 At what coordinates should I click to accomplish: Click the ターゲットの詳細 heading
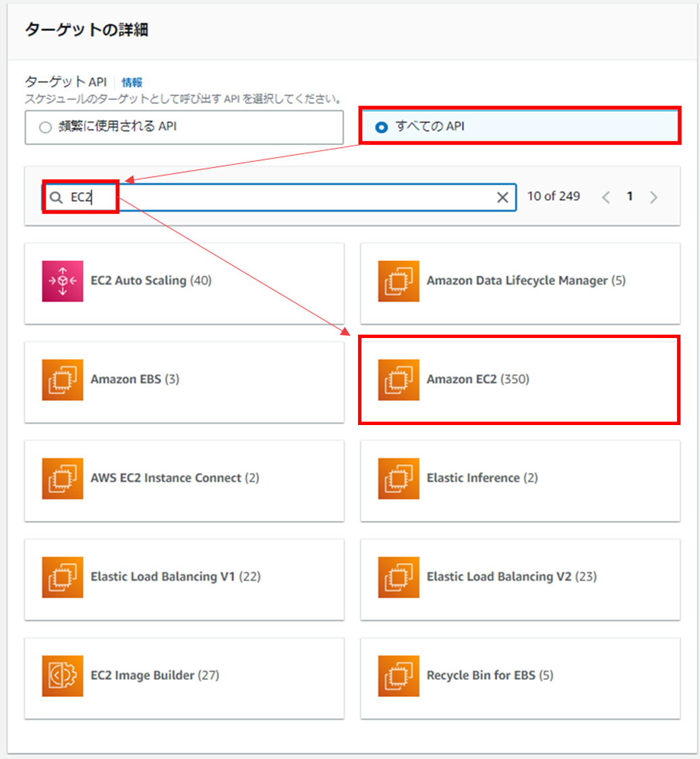(x=86, y=30)
